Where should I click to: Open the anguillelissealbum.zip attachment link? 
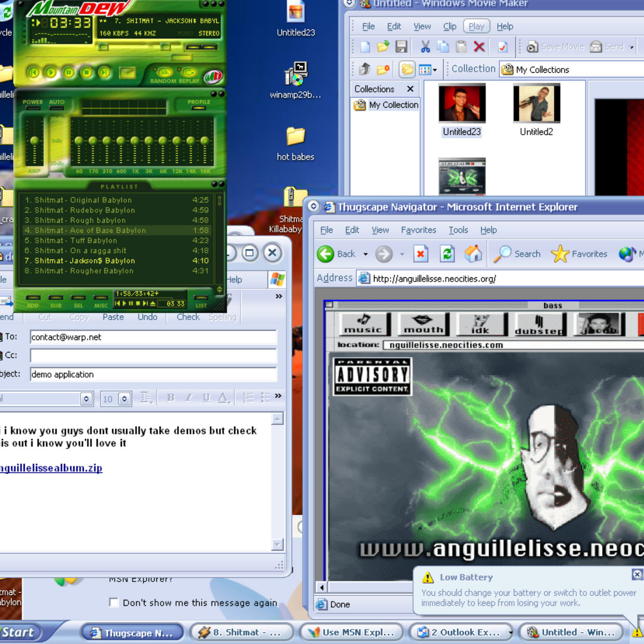(x=51, y=468)
